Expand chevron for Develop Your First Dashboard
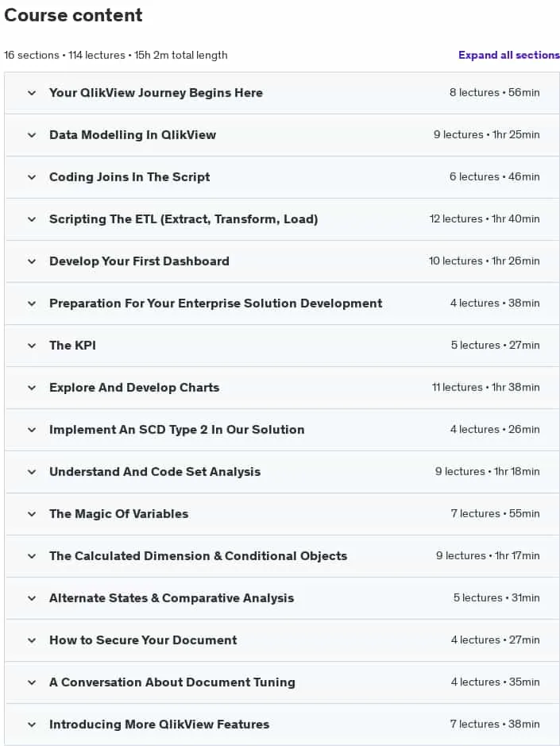 tap(32, 261)
